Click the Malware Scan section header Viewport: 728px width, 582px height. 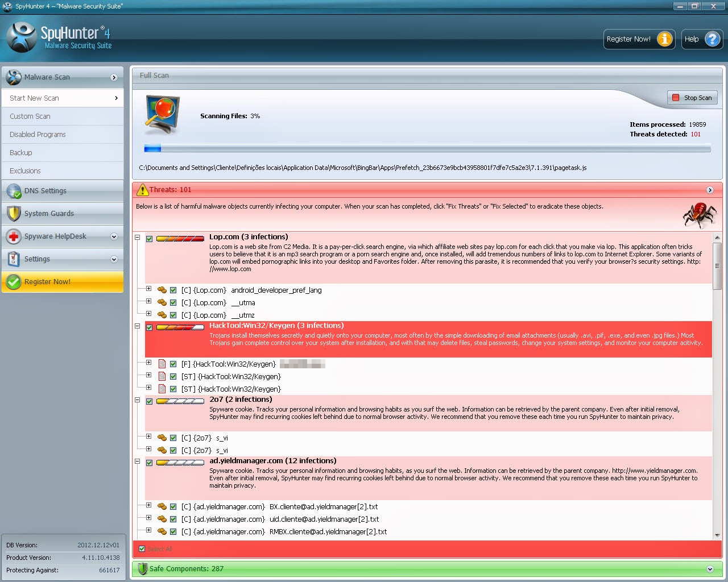click(63, 77)
